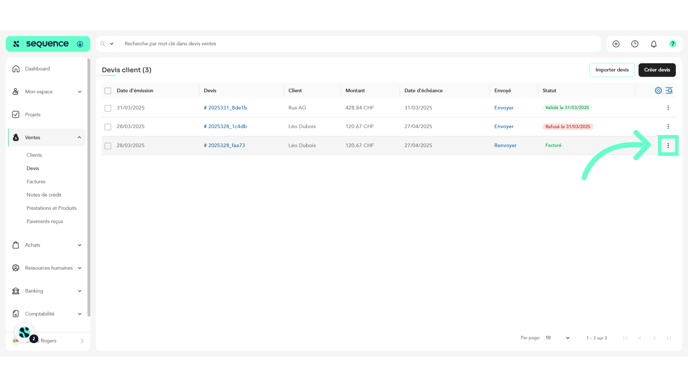Screen dimensions: 688x387
Task: Click the plus quick-add icon in top bar
Action: pyautogui.click(x=616, y=44)
